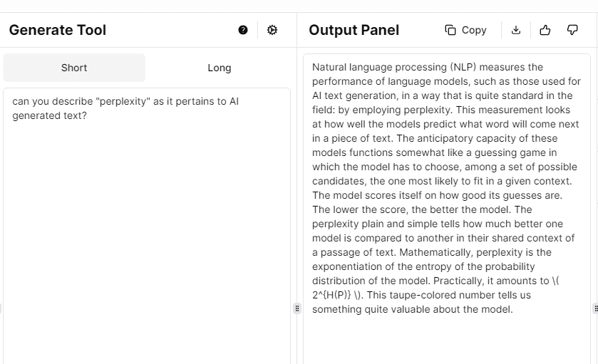Viewport: 598px width, 364px height.
Task: Give the output a thumbs up
Action: tap(545, 30)
